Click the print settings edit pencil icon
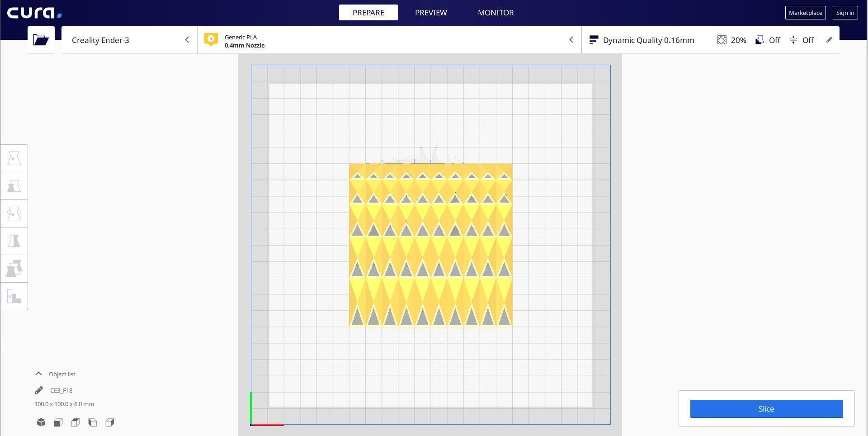The width and height of the screenshot is (868, 436). [829, 40]
